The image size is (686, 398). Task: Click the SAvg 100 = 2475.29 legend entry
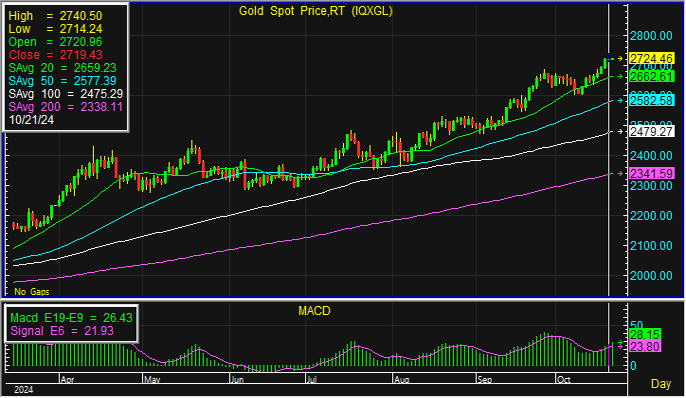[66, 94]
